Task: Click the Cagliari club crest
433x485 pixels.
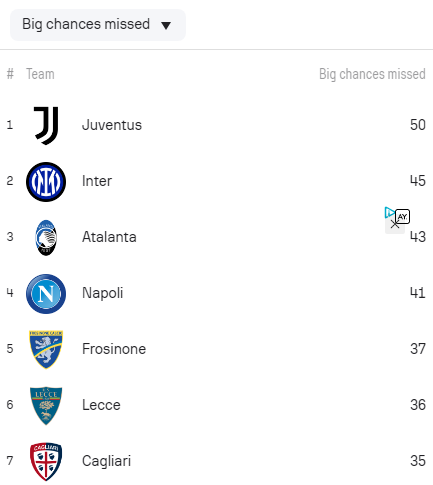Action: click(46, 462)
